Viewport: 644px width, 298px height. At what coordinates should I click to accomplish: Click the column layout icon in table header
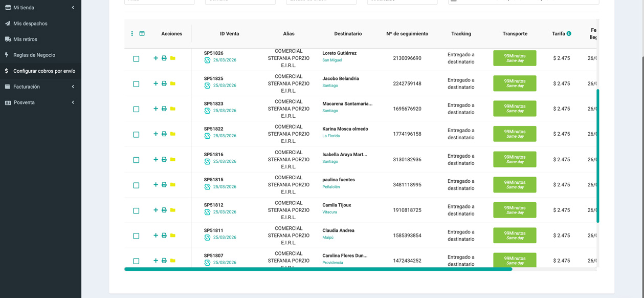(142, 34)
